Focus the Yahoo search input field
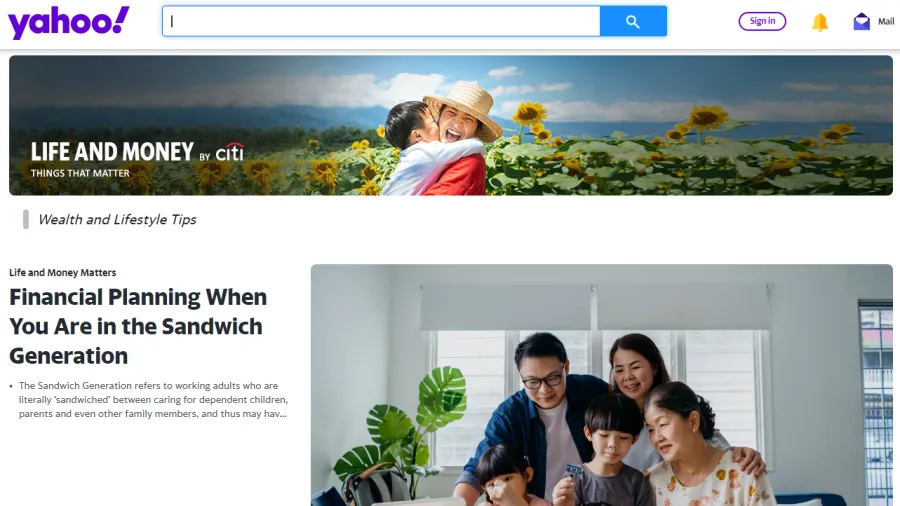This screenshot has height=506, width=900. [x=381, y=21]
